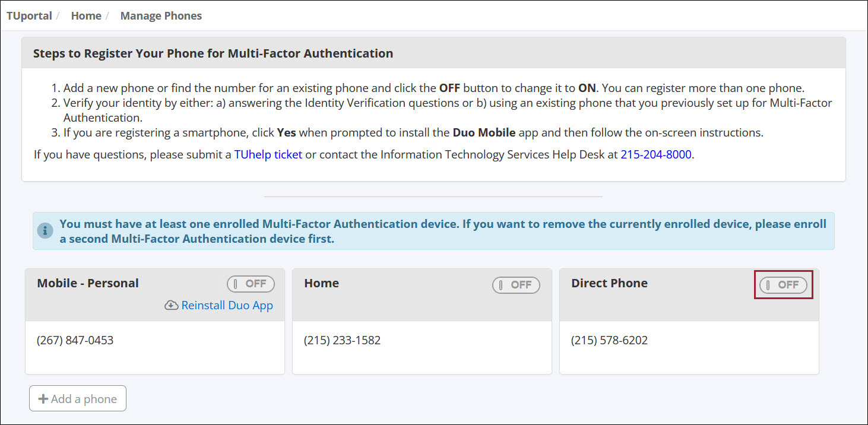Viewport: 868px width, 425px height.
Task: Enable the Mobile - Personal OFF toggle
Action: [251, 284]
